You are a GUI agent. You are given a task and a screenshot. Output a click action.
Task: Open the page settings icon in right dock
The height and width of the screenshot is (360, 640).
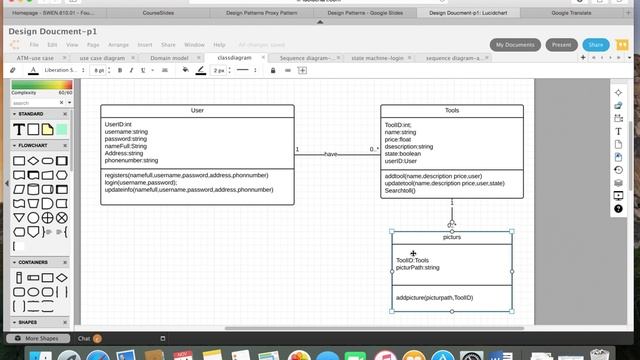tap(618, 144)
